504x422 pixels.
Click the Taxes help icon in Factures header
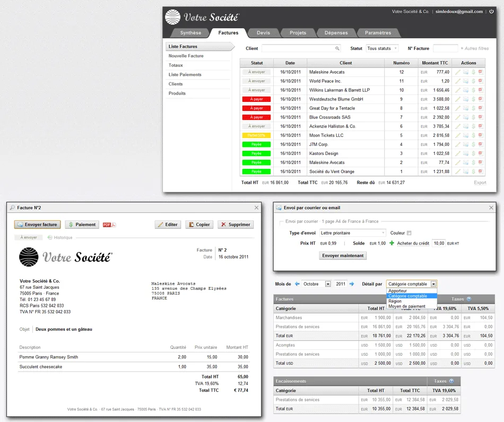469,299
